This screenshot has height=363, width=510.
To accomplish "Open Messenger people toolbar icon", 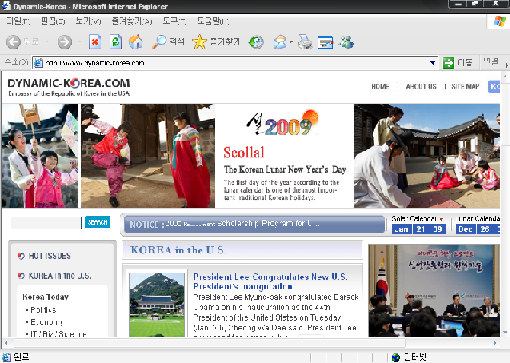I will point(347,42).
